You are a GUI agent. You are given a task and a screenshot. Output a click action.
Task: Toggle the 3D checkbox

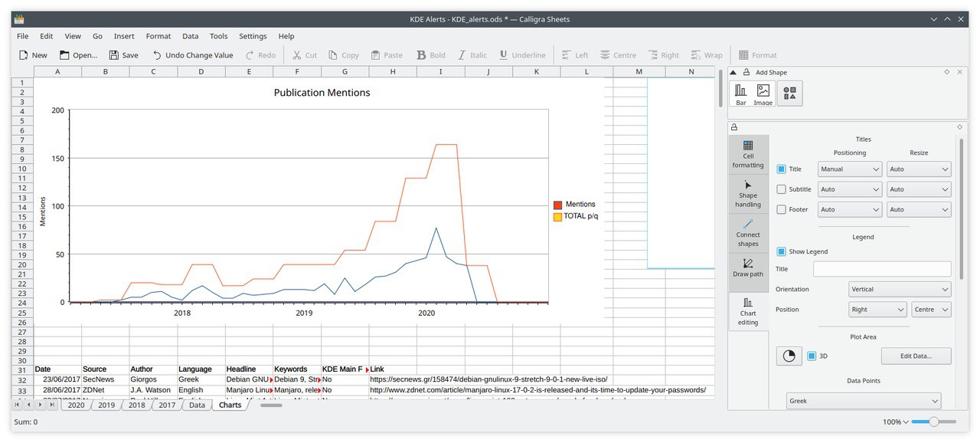(812, 356)
